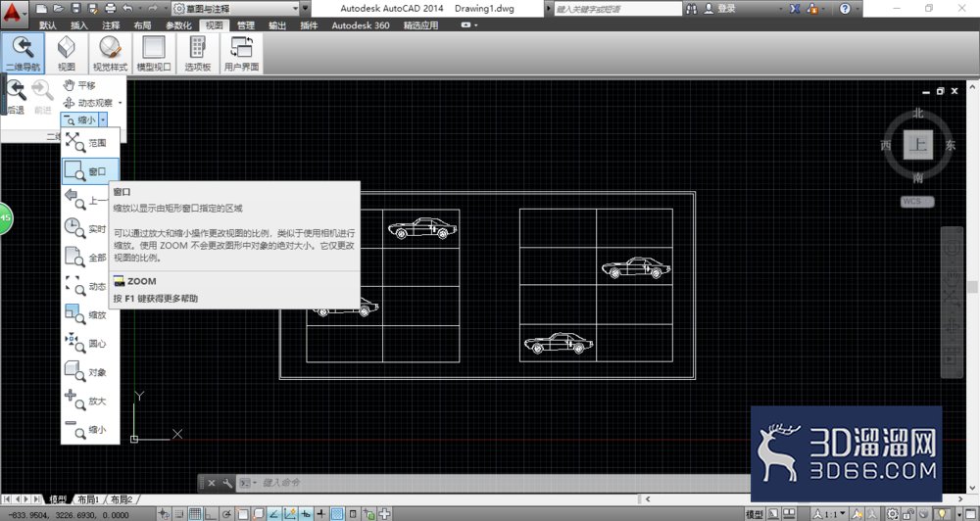Choose 缩小 at the zoom list bottom
This screenshot has height=521, width=980.
[x=90, y=430]
